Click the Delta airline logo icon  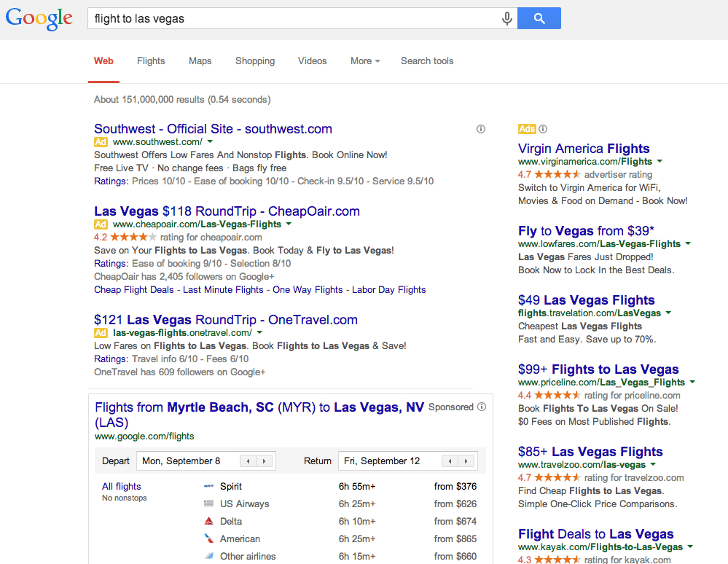tap(209, 521)
